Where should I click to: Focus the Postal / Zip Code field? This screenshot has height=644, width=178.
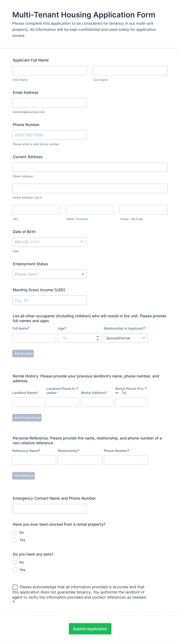[143, 210]
